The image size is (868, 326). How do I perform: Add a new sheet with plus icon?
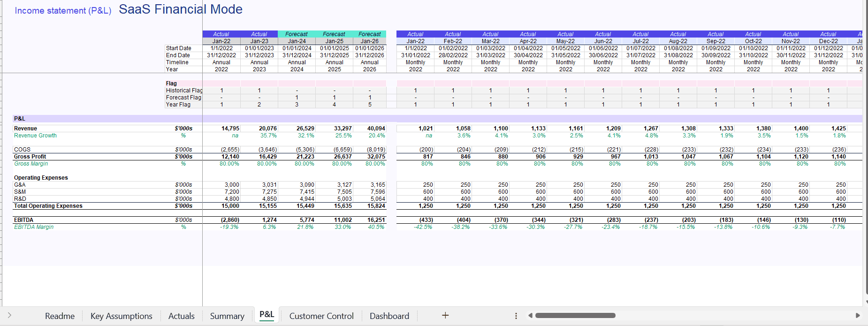pos(445,316)
